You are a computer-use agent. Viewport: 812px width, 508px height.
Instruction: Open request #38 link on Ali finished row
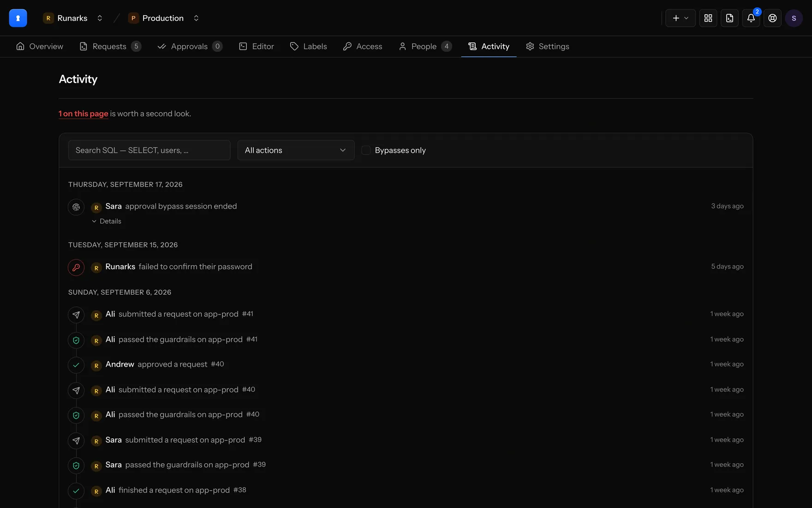click(x=240, y=490)
